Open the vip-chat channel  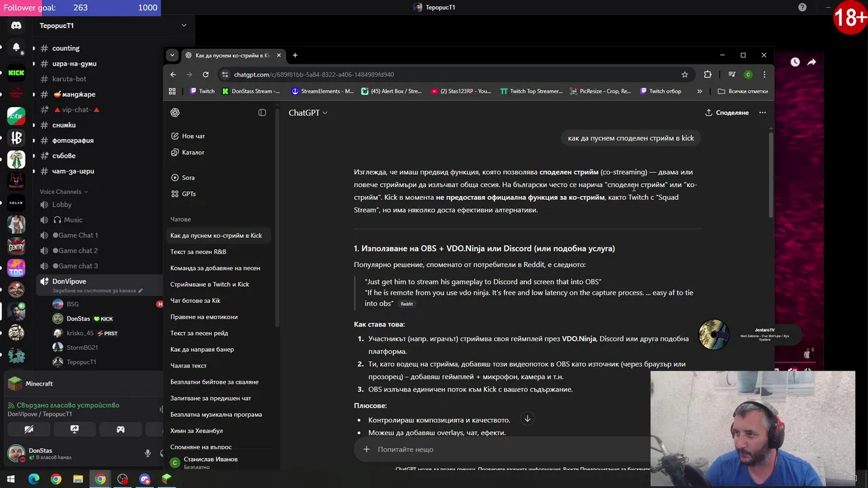(76, 110)
